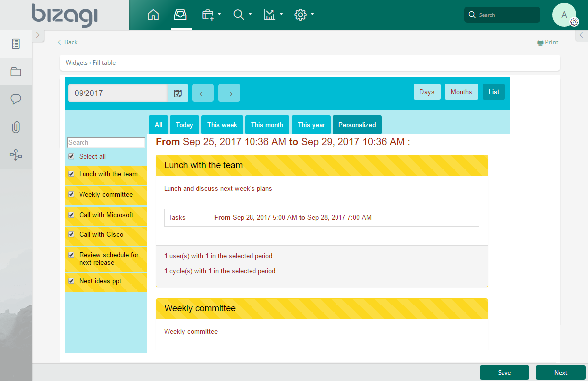Viewport: 588px width, 381px height.
Task: Open the calendar date picker icon
Action: point(178,93)
